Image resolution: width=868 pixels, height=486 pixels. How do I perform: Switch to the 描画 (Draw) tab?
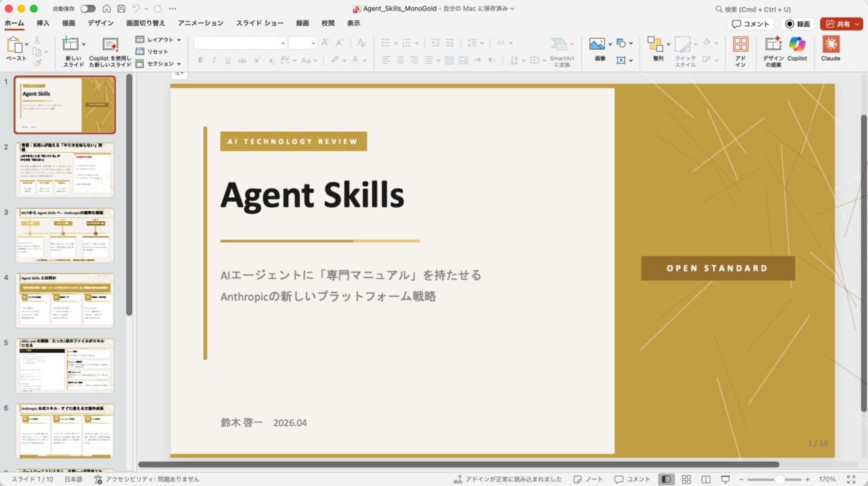pyautogui.click(x=68, y=23)
